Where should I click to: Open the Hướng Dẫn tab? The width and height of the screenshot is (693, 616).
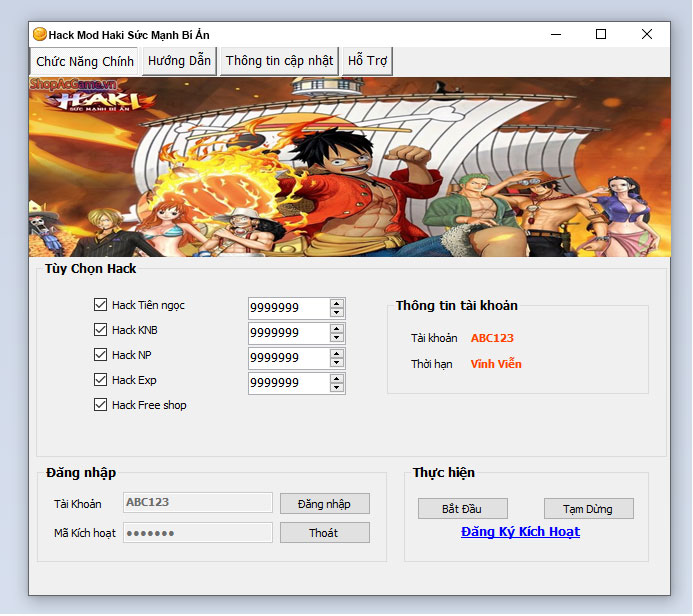pos(179,61)
